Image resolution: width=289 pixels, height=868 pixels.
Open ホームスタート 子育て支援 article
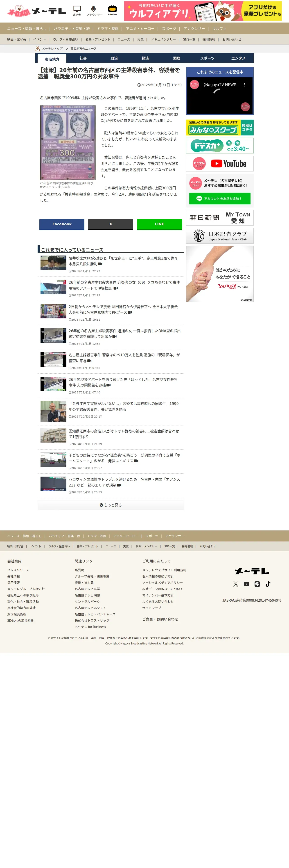tap(124, 458)
